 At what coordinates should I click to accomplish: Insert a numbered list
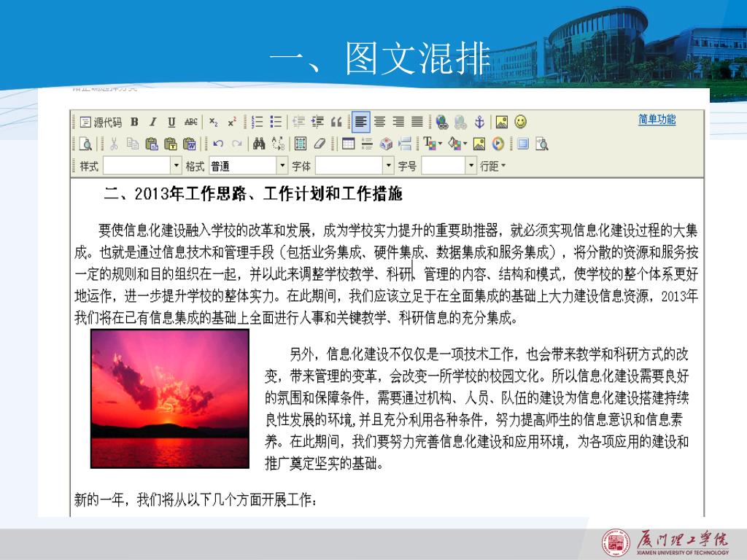point(258,122)
